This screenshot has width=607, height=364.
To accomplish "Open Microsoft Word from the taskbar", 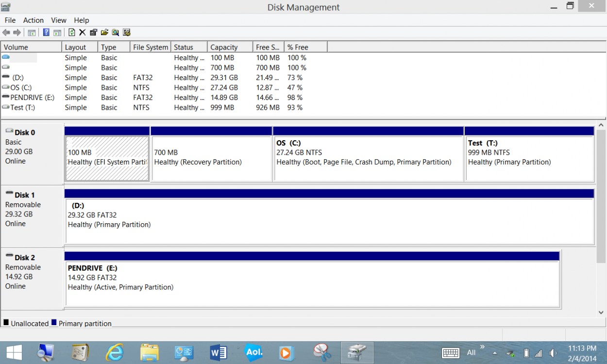I will tap(218, 352).
